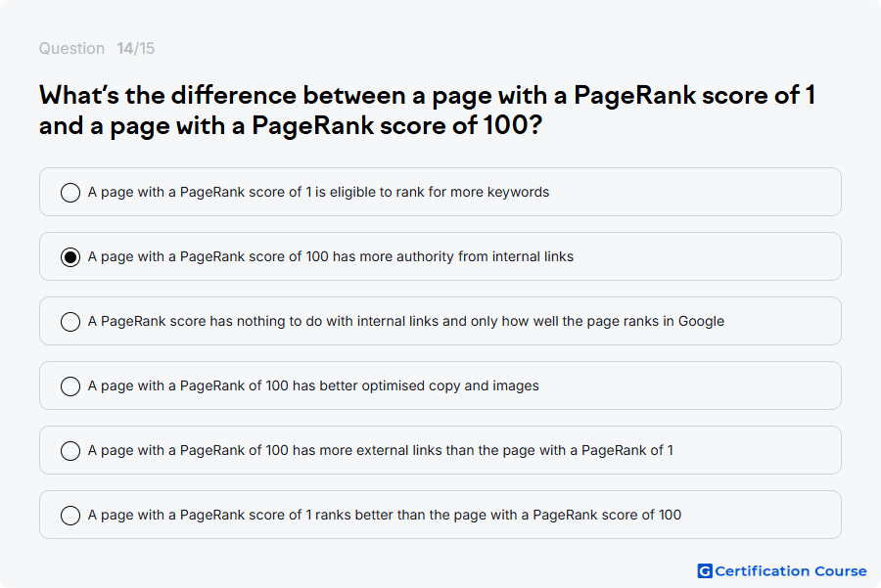Click the 'eligible to rank for more keywords' answer text
This screenshot has width=881, height=588.
point(318,192)
